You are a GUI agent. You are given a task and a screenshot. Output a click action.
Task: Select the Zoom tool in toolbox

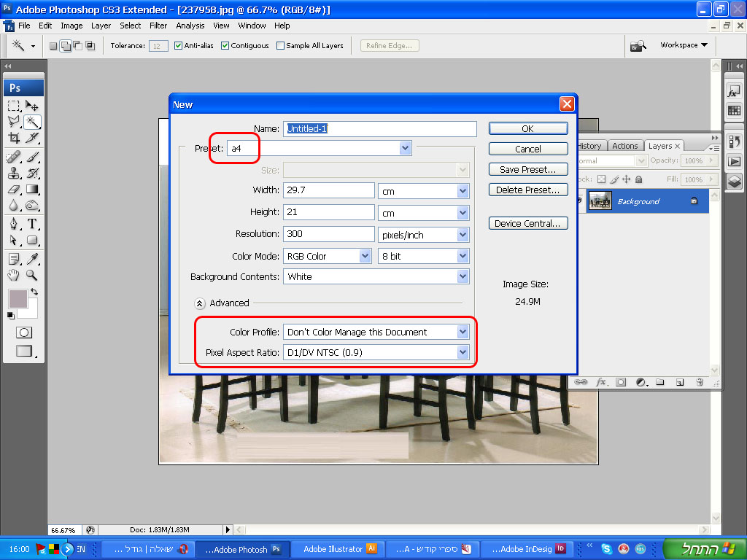pos(32,275)
